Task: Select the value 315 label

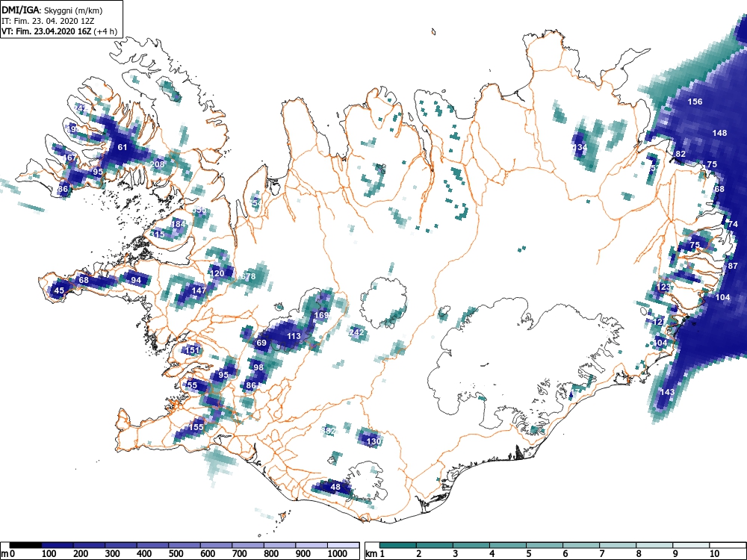Action: (x=157, y=234)
